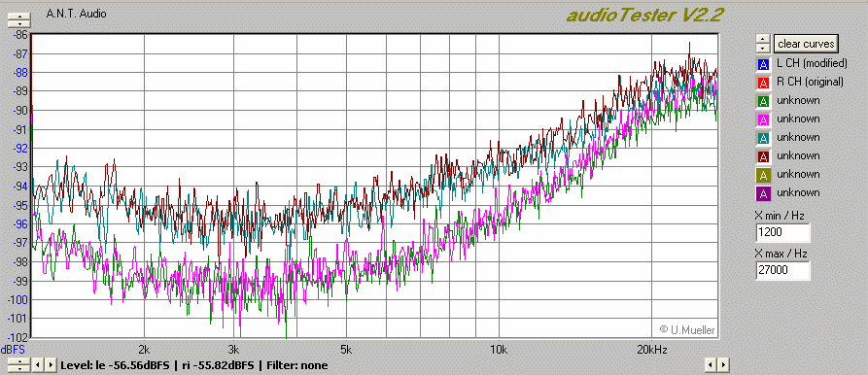
Task: Click the 2k frequency axis label
Action: [x=144, y=349]
